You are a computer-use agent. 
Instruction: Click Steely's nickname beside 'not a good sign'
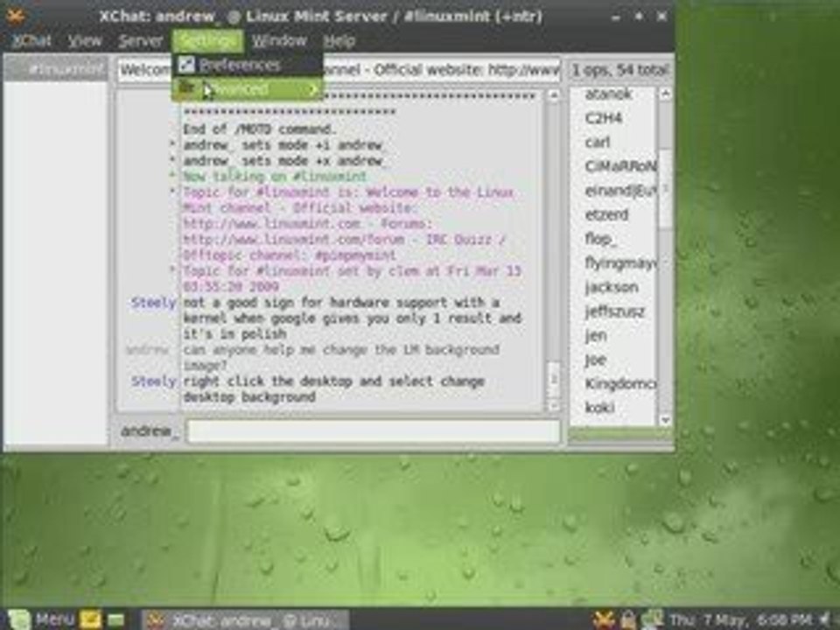[x=153, y=304]
